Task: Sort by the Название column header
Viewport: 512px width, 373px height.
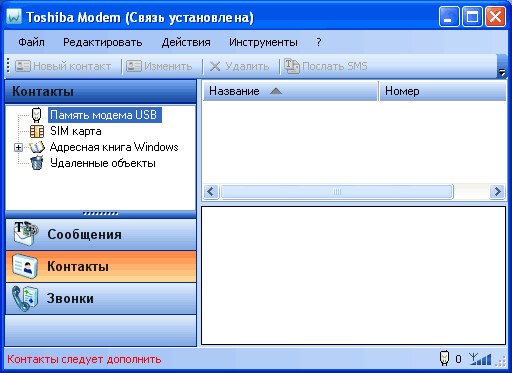Action: [x=290, y=91]
